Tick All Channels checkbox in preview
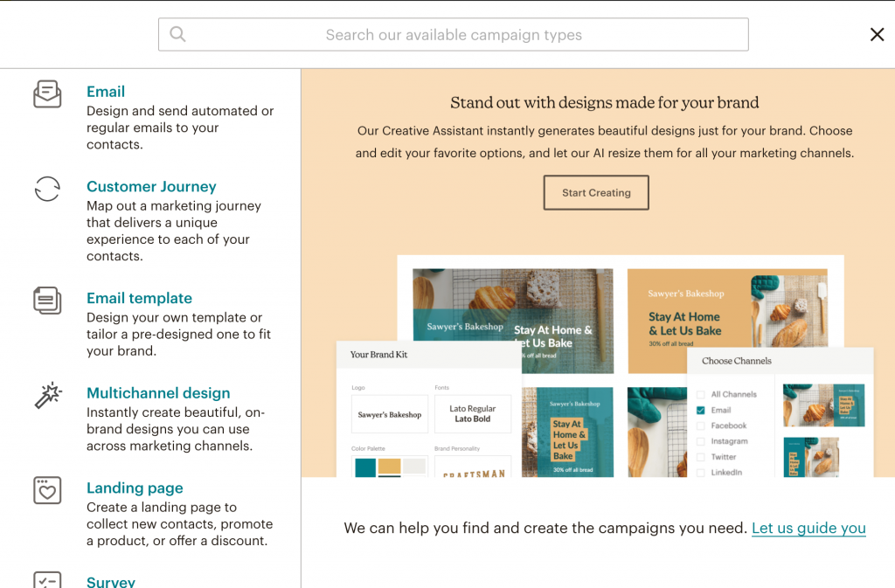This screenshot has height=588, width=895. tap(700, 394)
